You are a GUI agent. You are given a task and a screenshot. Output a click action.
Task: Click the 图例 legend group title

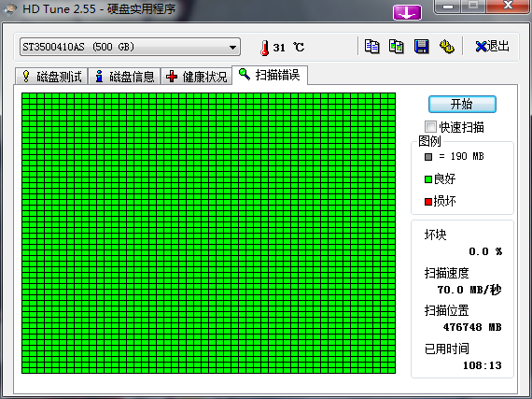point(429,141)
